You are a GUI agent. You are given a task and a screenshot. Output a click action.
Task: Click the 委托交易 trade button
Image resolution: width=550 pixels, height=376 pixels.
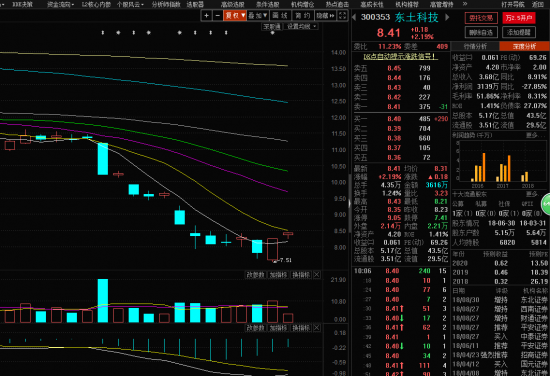481,18
